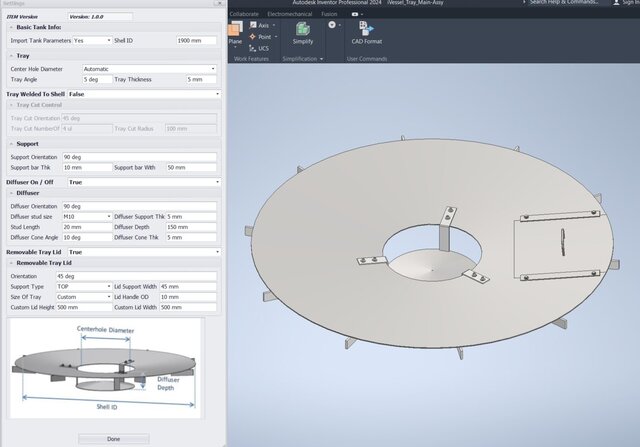The height and width of the screenshot is (447, 640).
Task: Click the round icon beside Simplify panel
Action: coord(331,25)
